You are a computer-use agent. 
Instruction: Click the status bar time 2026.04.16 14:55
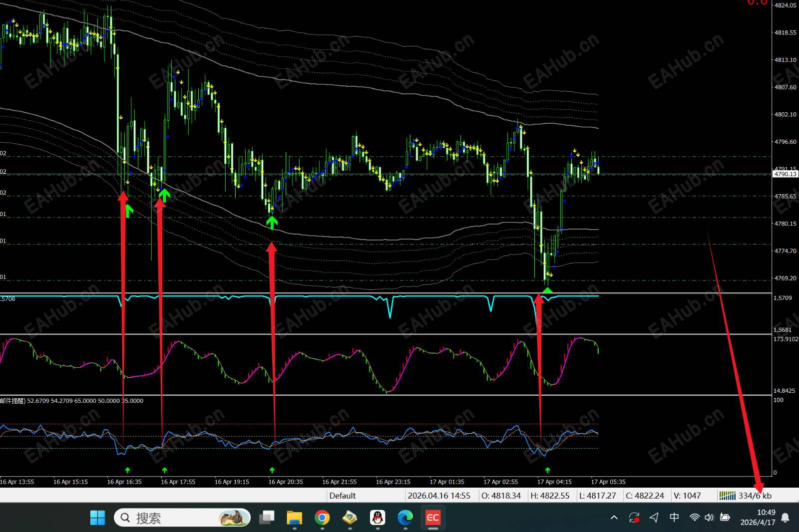(x=439, y=496)
